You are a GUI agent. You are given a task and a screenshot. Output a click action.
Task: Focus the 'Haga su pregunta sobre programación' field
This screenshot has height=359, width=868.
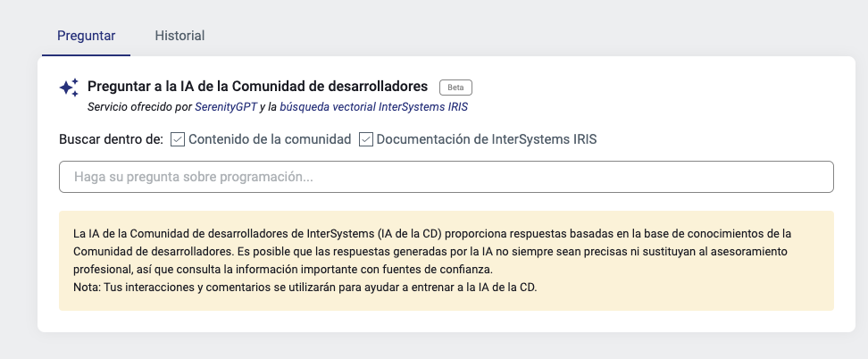point(446,177)
